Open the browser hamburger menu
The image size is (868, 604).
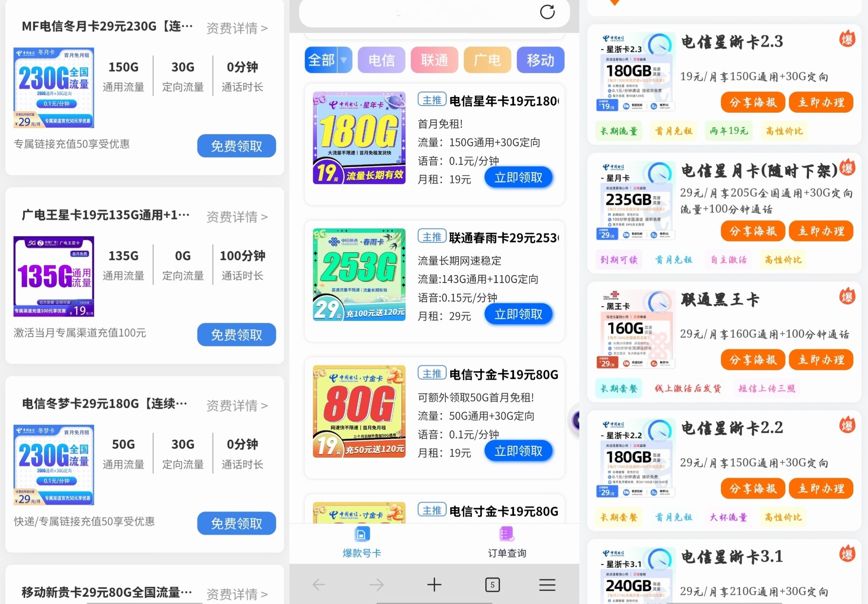547,584
